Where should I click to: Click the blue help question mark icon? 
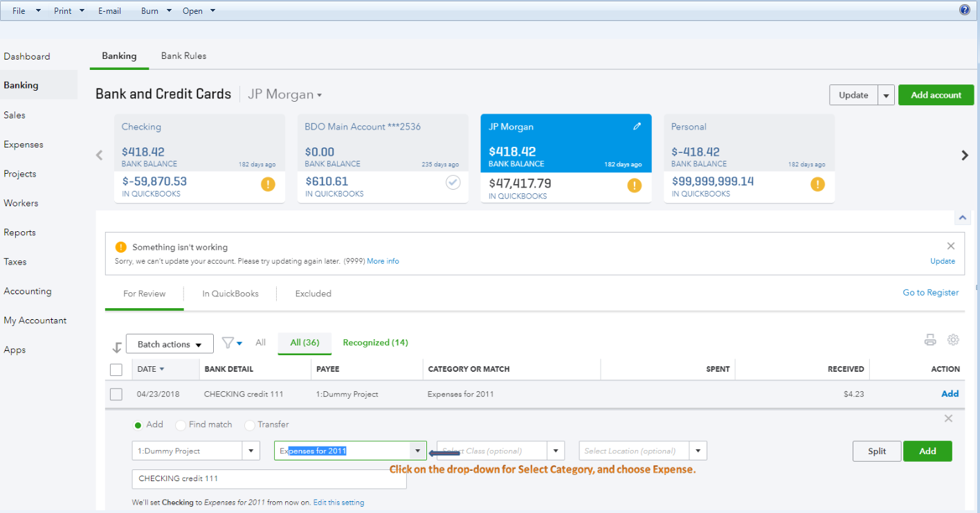[x=965, y=10]
